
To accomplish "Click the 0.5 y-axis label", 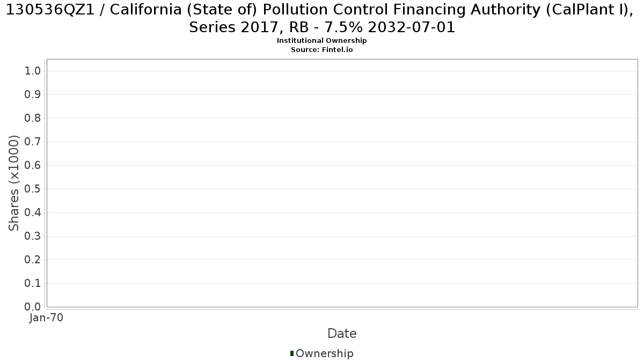I will point(33,189).
